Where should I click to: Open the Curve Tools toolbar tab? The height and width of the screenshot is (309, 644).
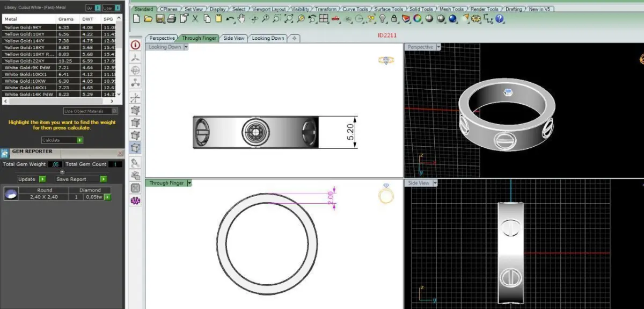click(x=355, y=9)
